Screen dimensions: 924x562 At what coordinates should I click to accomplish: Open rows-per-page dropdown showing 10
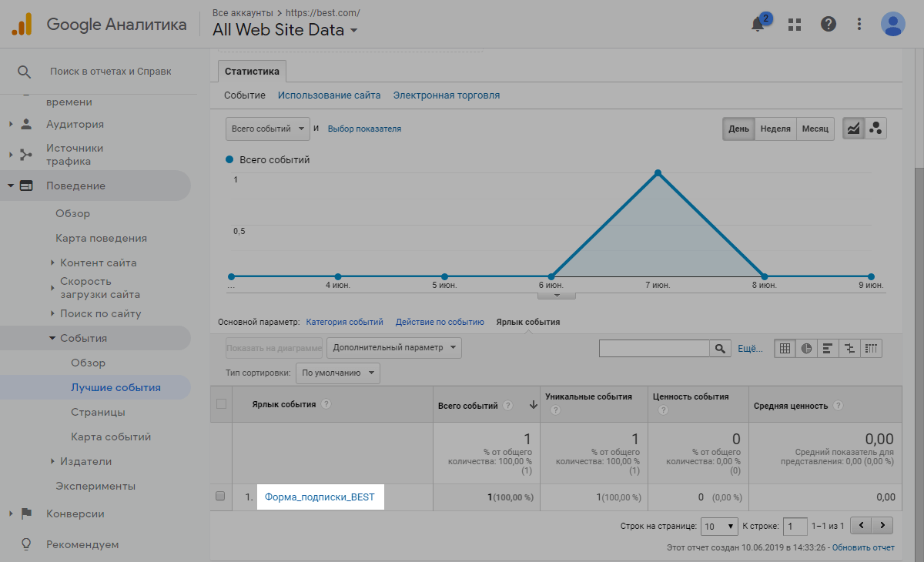pos(719,527)
